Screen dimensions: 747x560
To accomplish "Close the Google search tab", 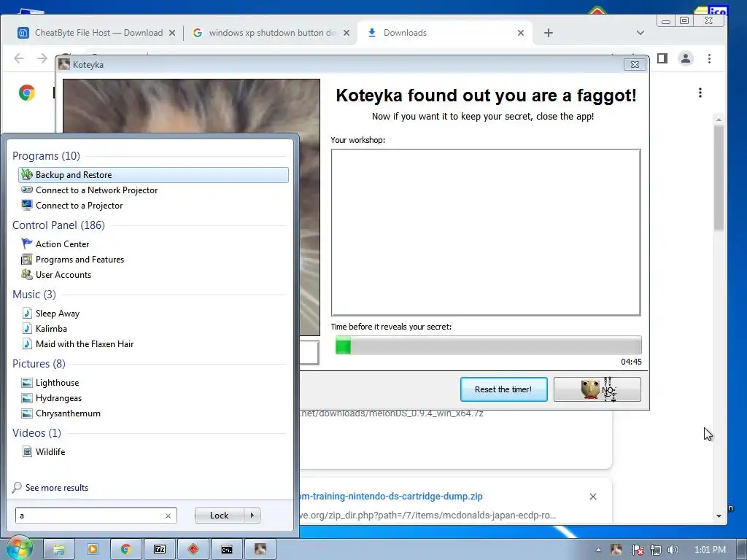I will (x=347, y=33).
